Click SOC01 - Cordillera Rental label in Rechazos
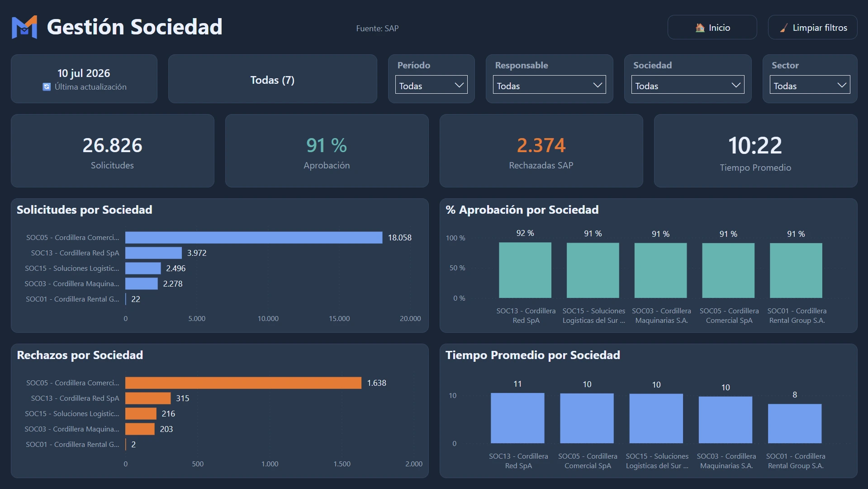The width and height of the screenshot is (868, 489). 72,445
